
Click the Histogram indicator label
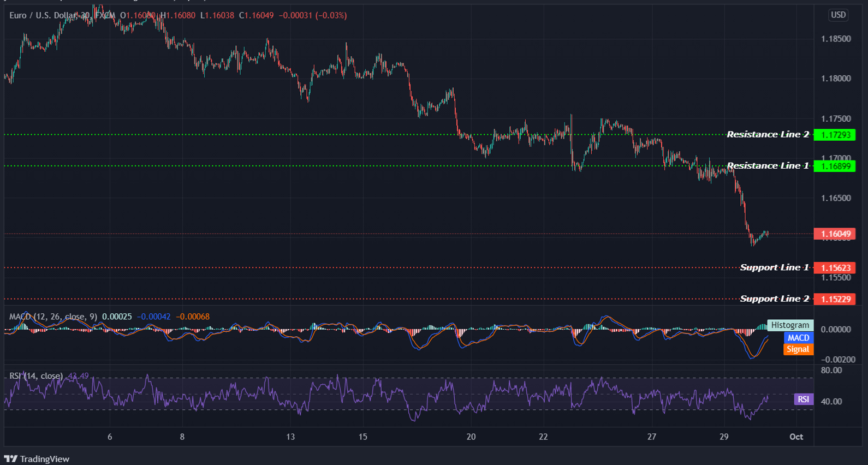[790, 325]
